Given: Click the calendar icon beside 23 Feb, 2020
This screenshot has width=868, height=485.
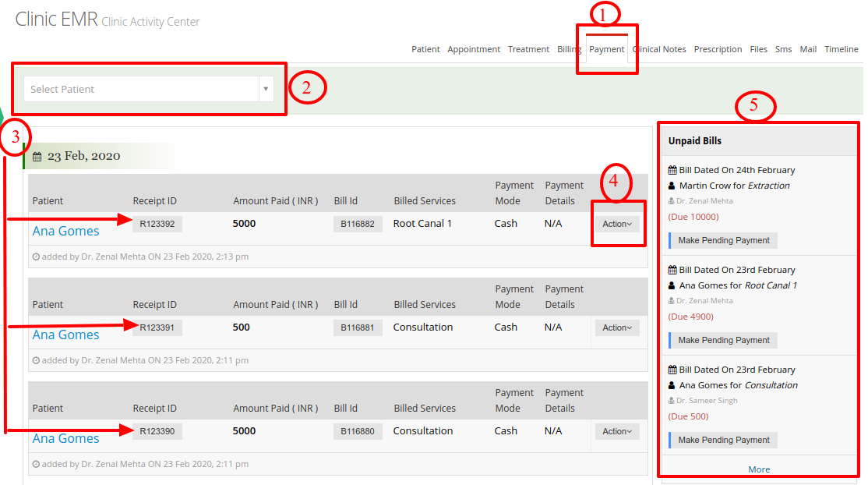Looking at the screenshot, I should tap(37, 157).
